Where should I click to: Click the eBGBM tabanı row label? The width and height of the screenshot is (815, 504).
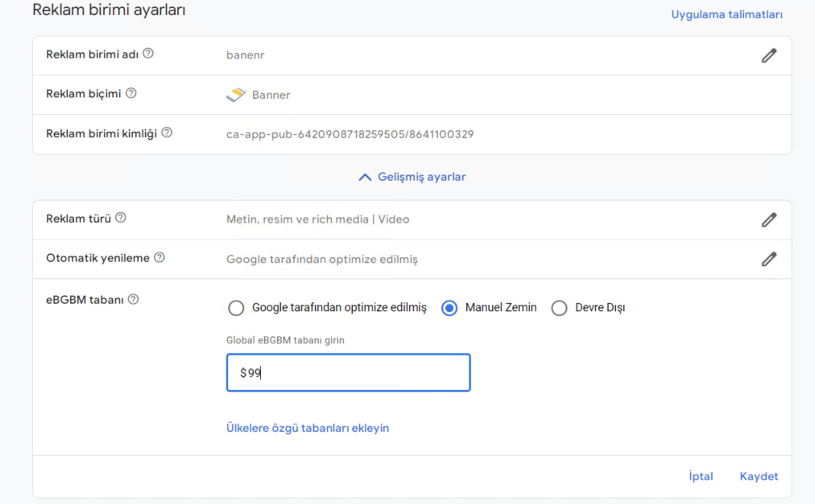(85, 300)
